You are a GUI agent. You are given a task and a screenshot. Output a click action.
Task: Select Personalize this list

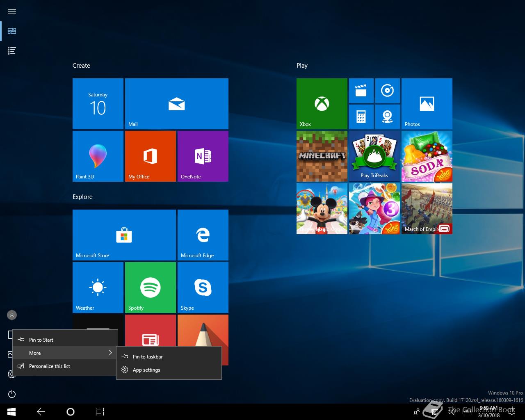[x=65, y=366]
